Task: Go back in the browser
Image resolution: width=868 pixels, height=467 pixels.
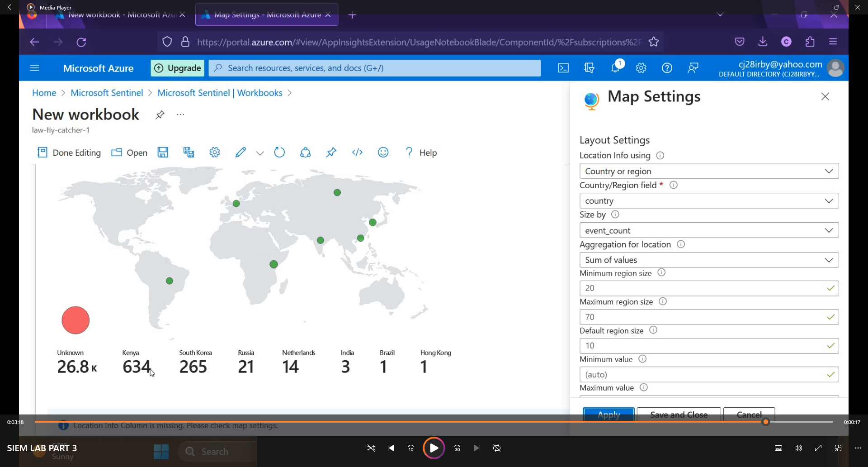Action: [34, 42]
